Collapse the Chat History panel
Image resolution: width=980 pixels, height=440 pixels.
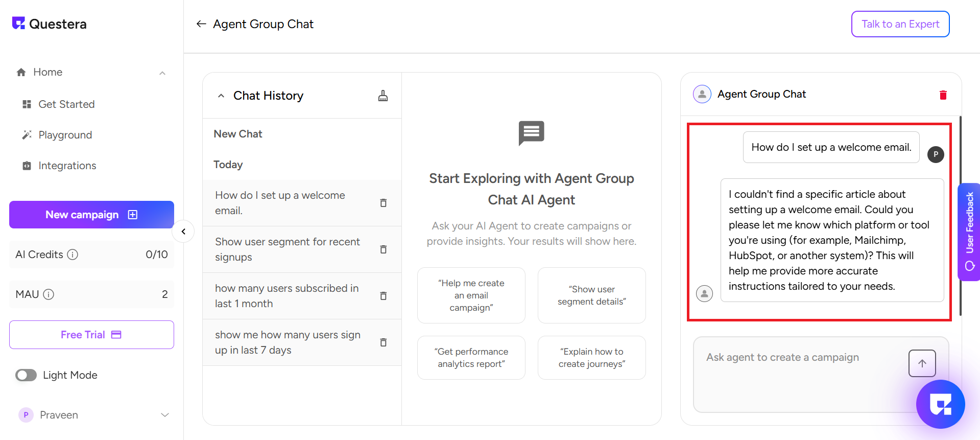[x=221, y=96]
